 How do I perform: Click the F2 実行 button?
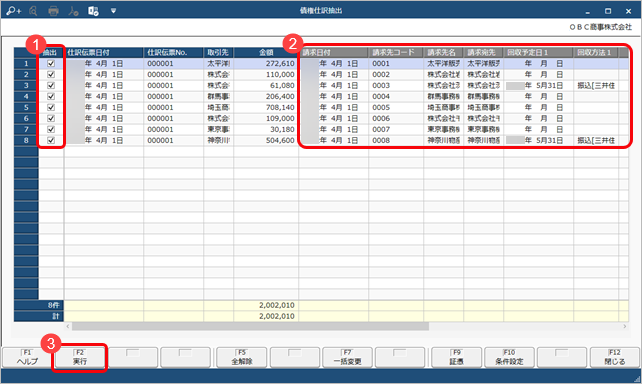point(79,357)
